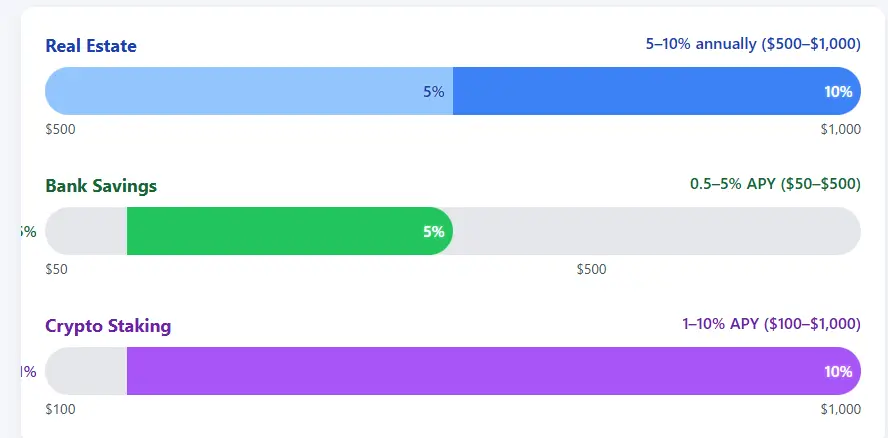Click the $100 label under Crypto Staking

61,409
